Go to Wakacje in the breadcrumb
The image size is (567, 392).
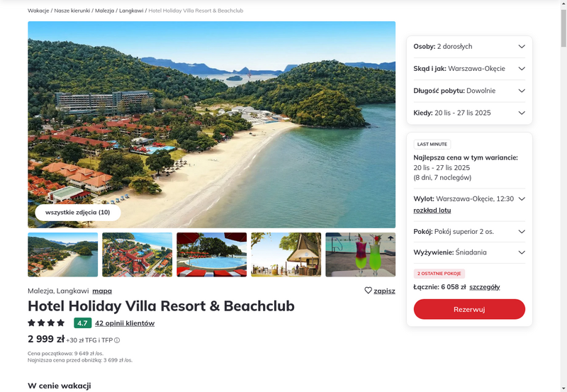tap(38, 11)
